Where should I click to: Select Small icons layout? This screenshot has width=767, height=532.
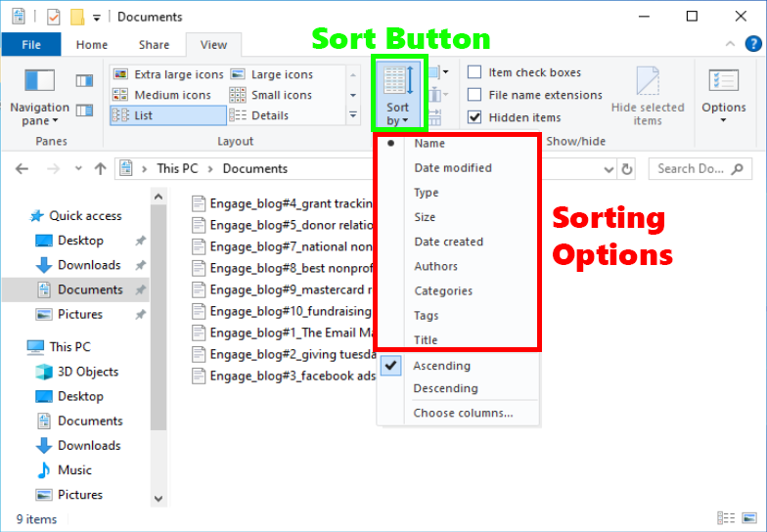[271, 95]
